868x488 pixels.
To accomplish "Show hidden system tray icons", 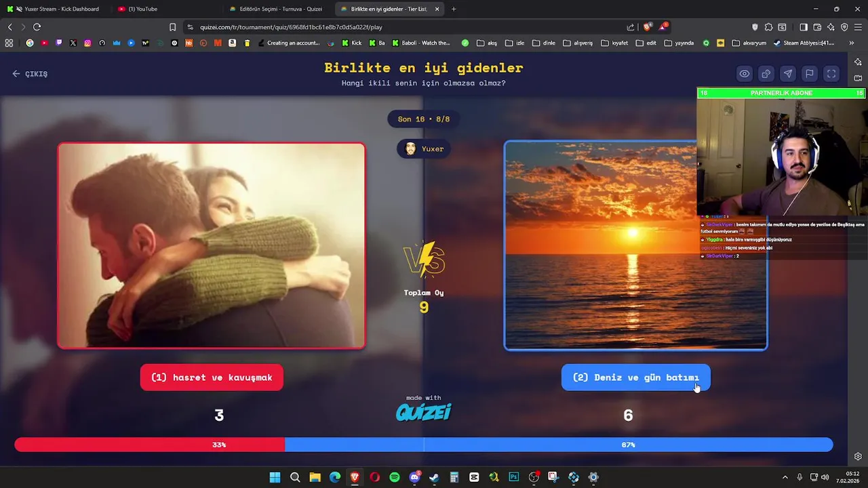I will (785, 477).
